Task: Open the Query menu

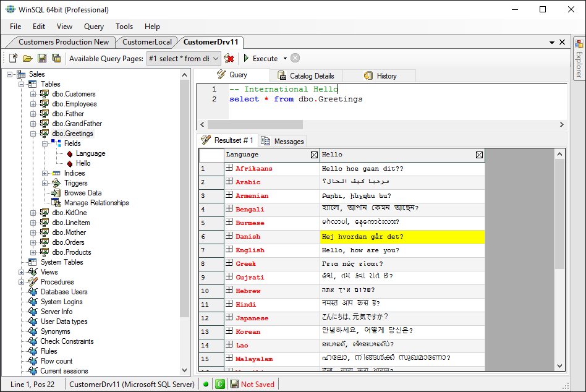Action: 94,26
